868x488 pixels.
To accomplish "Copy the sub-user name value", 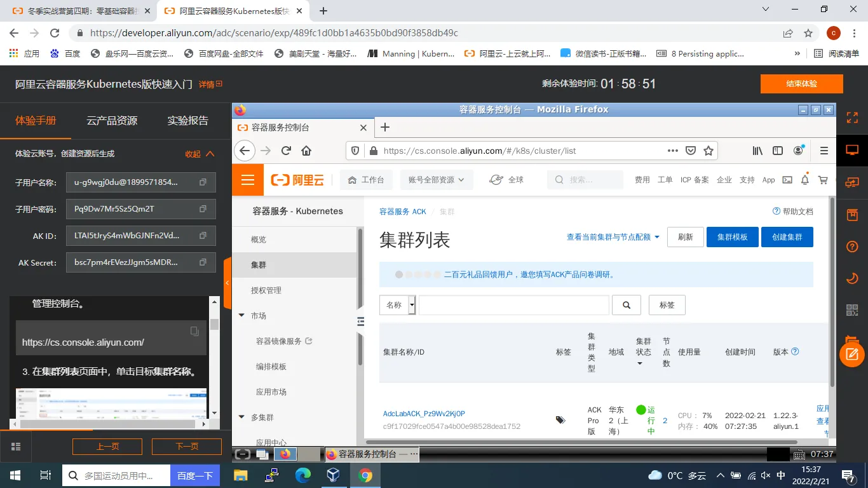I will coord(203,182).
